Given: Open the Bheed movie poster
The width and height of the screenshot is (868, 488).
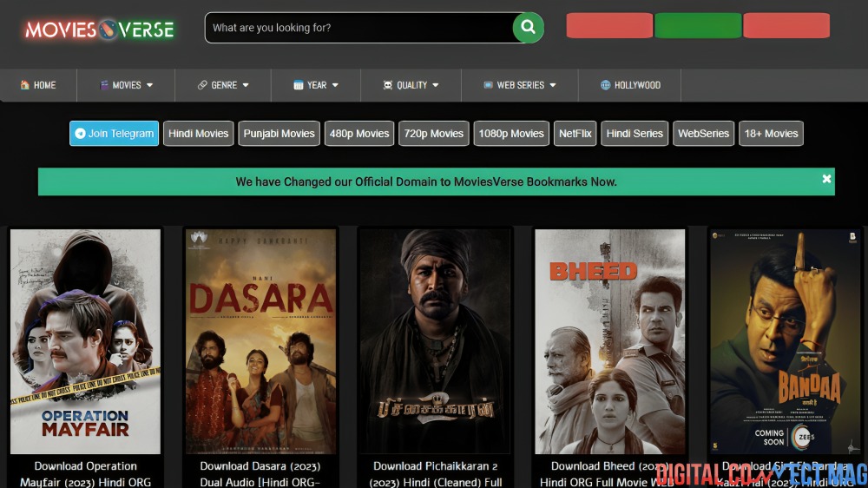Looking at the screenshot, I should click(610, 341).
